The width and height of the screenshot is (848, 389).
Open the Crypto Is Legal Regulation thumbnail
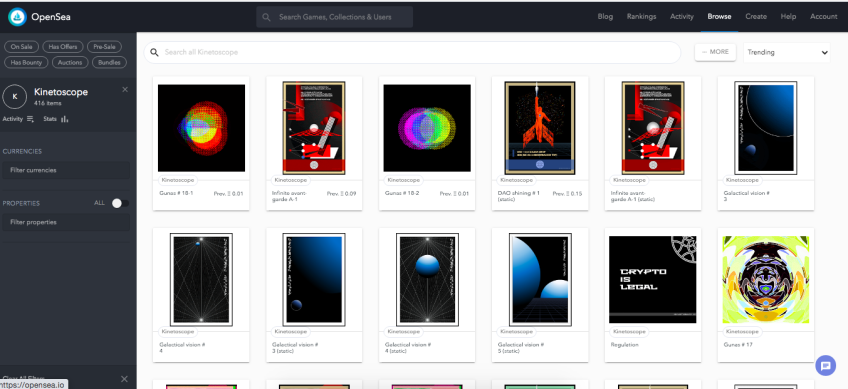[x=653, y=279]
